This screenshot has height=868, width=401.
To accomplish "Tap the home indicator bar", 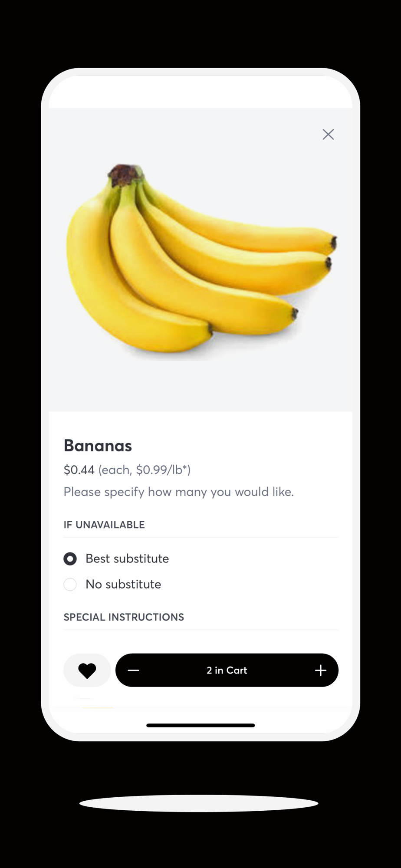I will [x=200, y=725].
